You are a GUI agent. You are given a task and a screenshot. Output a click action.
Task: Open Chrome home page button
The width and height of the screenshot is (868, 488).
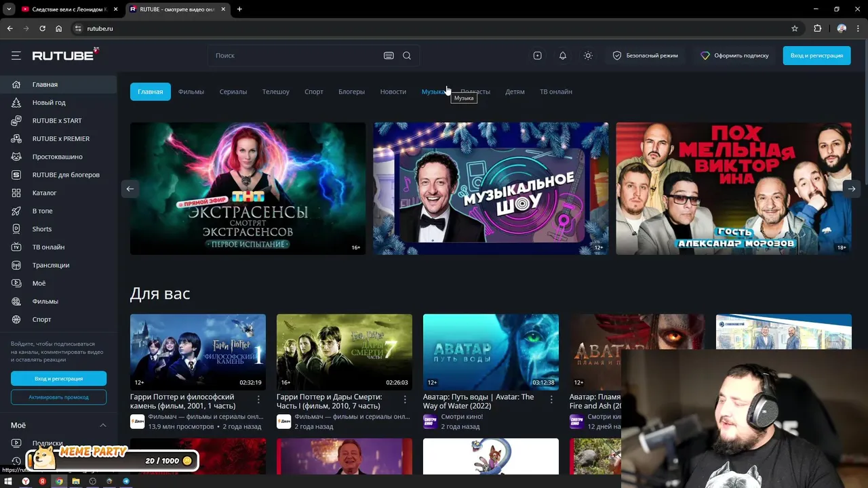point(59,28)
